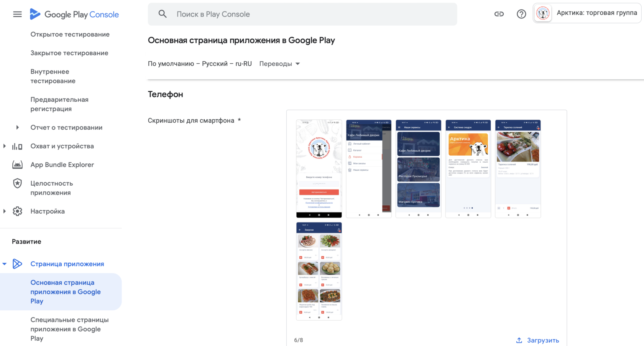Viewport: 644px width, 346px height.
Task: Open Закрытое тестирование in sidebar
Action: point(69,53)
